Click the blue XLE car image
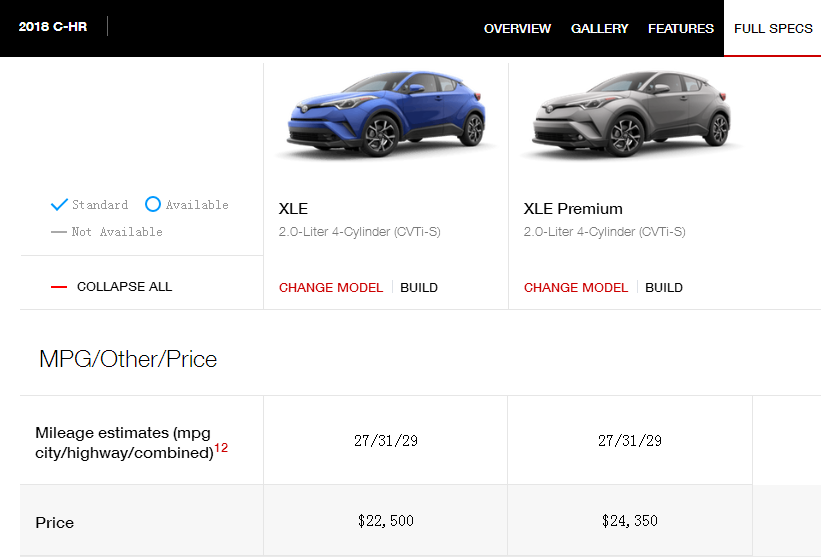Viewport: 821px width, 557px height. [386, 114]
